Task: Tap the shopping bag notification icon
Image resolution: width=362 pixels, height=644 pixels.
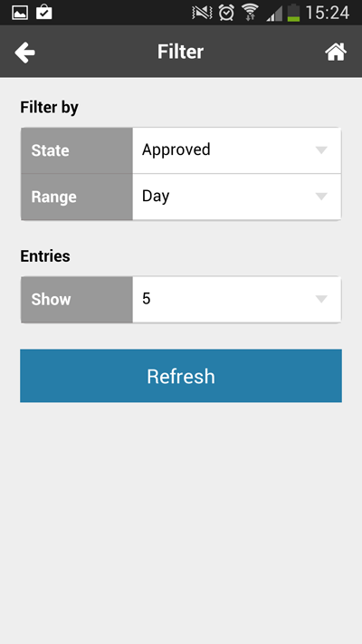Action: point(44,13)
